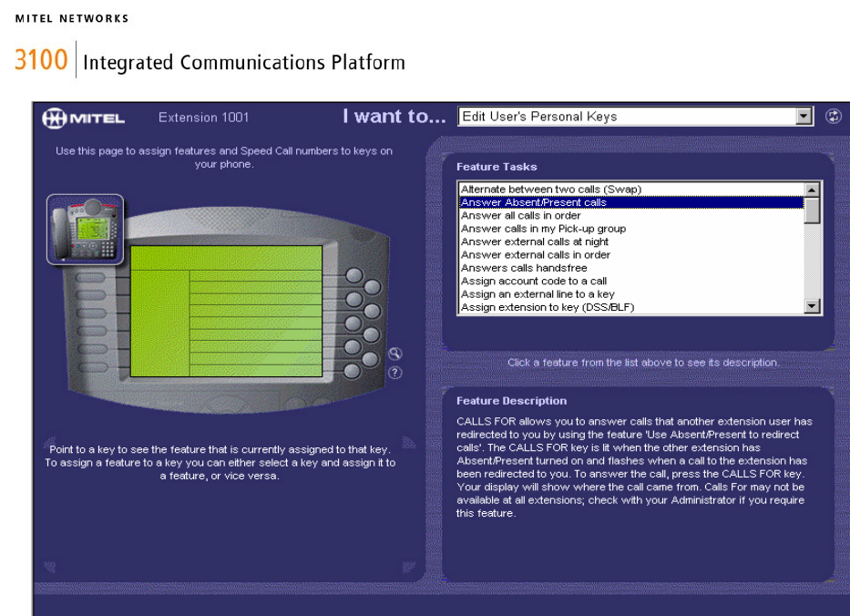This screenshot has width=850, height=616.
Task: Click the magnifier icon next to the phone
Action: [395, 354]
